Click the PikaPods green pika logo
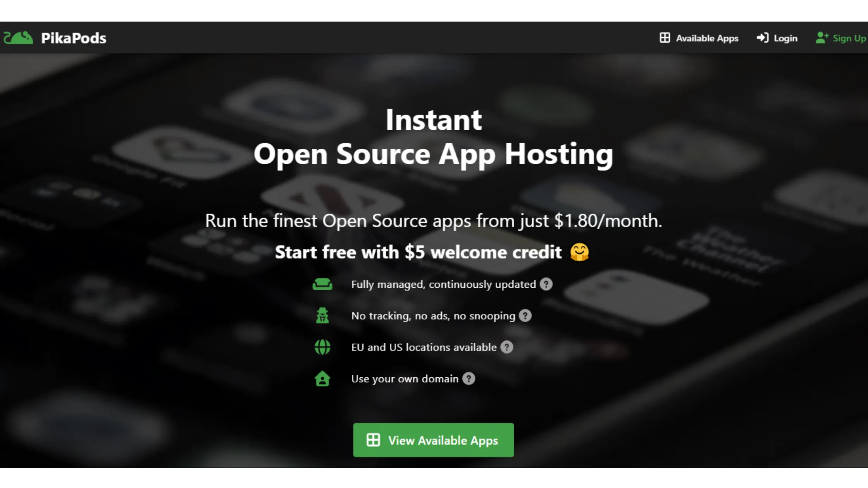 point(18,38)
